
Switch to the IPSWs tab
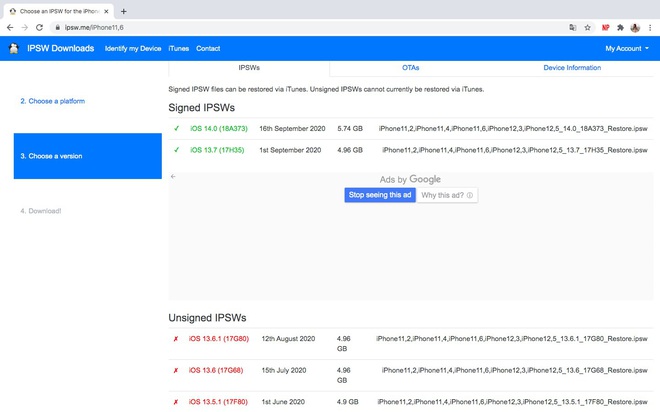(x=249, y=68)
